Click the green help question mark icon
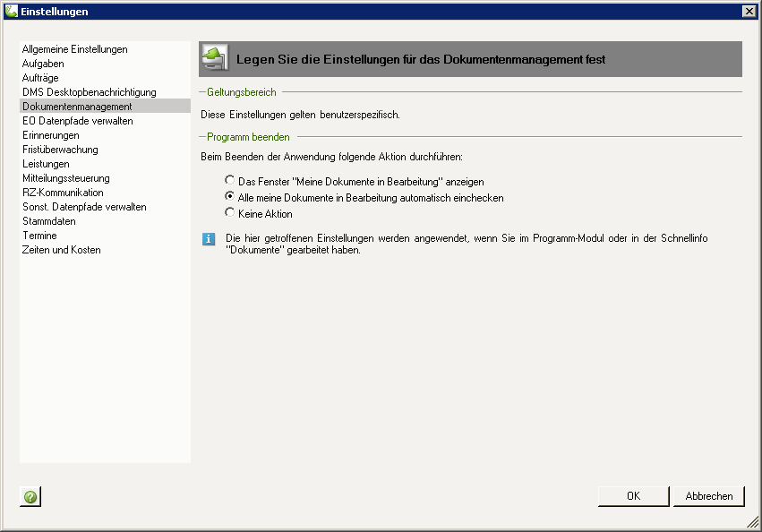The width and height of the screenshot is (762, 532). (x=30, y=496)
